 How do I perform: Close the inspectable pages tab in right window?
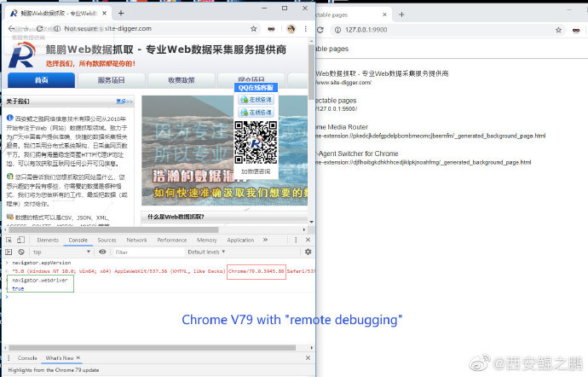click(x=384, y=14)
